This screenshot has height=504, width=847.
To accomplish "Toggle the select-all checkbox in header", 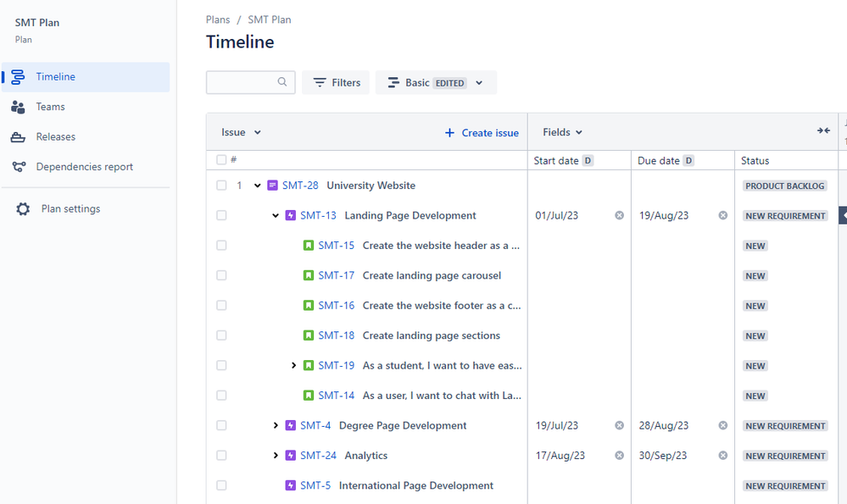I will click(221, 160).
